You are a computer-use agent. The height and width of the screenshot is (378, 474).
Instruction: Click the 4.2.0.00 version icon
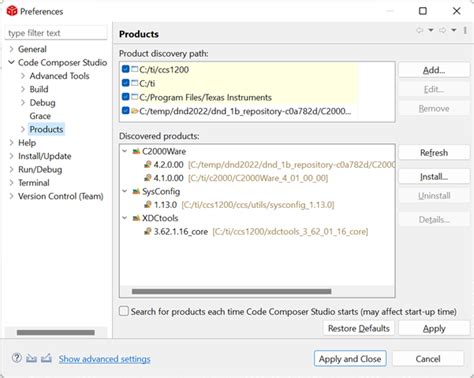[148, 165]
